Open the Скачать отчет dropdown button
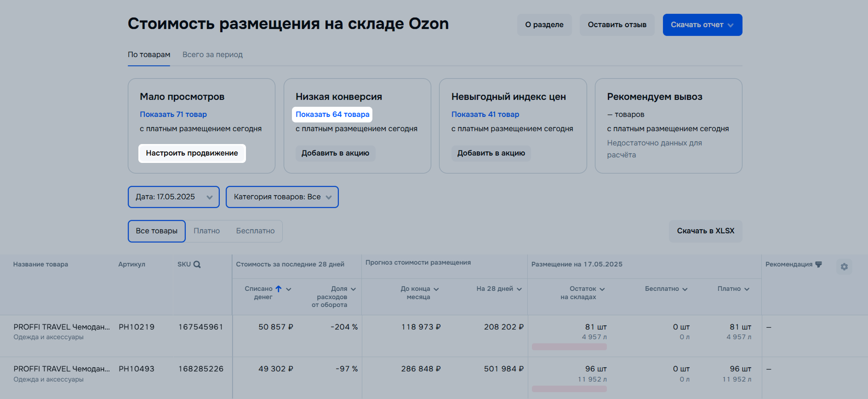Viewport: 868px width, 399px height. (x=702, y=25)
